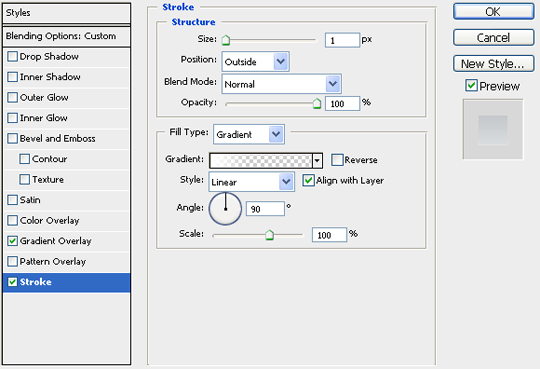Click the Size value field
The image size is (540, 369).
[x=342, y=40]
